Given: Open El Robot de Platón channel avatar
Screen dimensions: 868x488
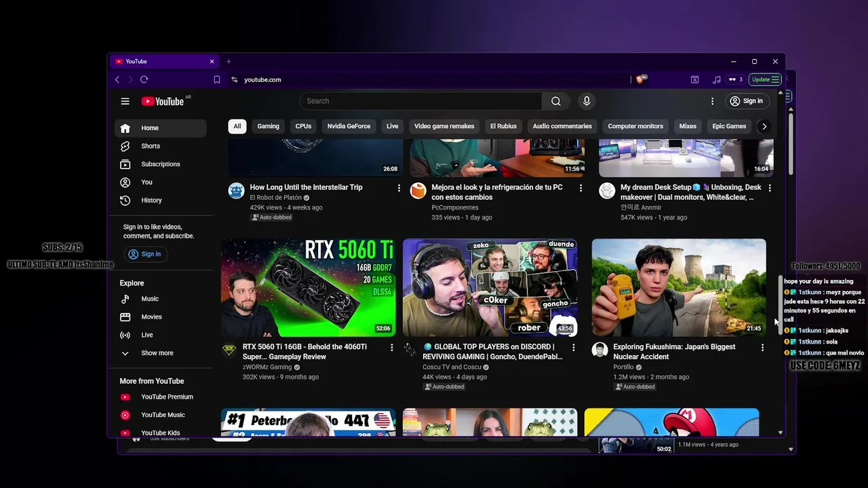Looking at the screenshot, I should click(236, 190).
